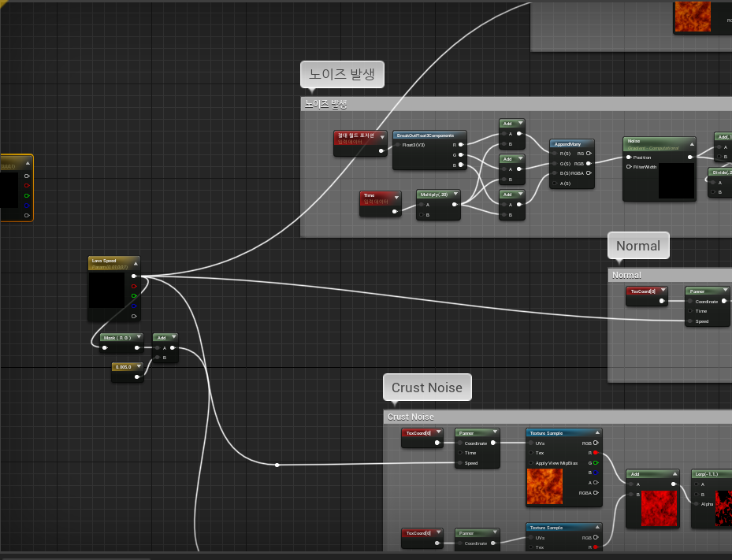Viewport: 732px width, 560px height.
Task: Click the output pin of the Noise node
Action: (690, 158)
